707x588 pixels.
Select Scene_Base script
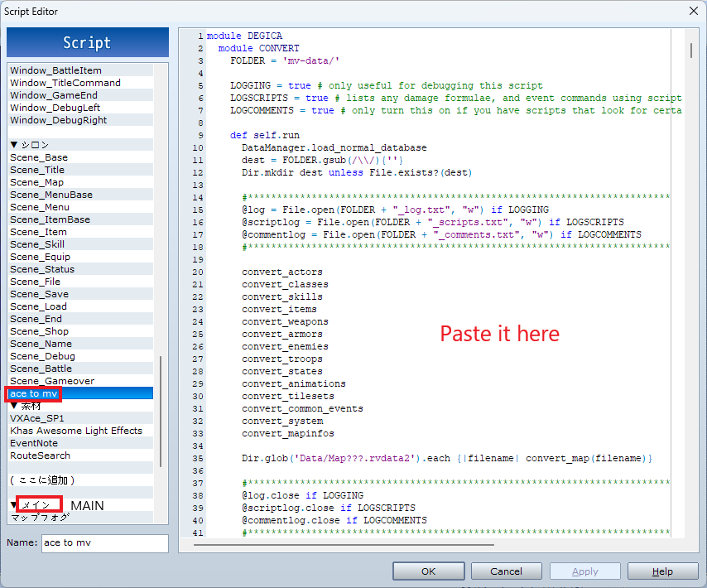[x=80, y=157]
